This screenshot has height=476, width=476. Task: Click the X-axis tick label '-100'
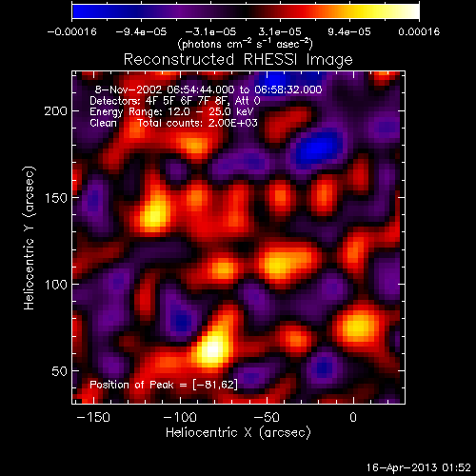click(x=180, y=417)
